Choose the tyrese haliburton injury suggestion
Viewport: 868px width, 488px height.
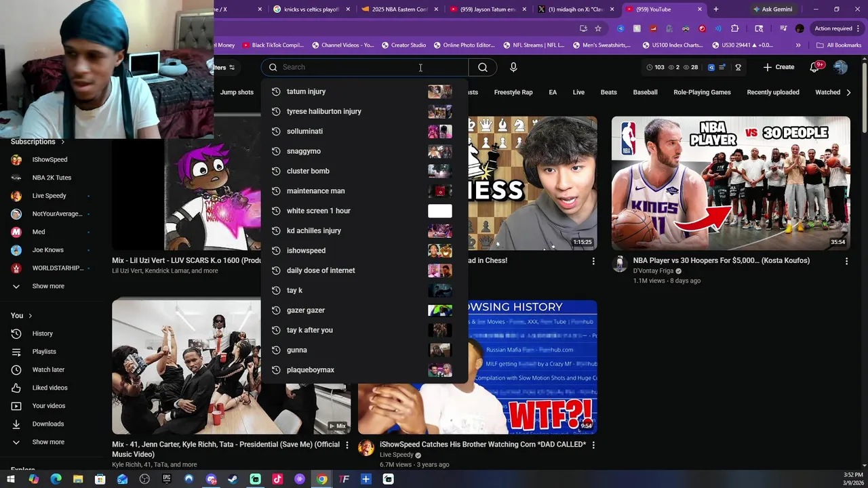point(365,111)
